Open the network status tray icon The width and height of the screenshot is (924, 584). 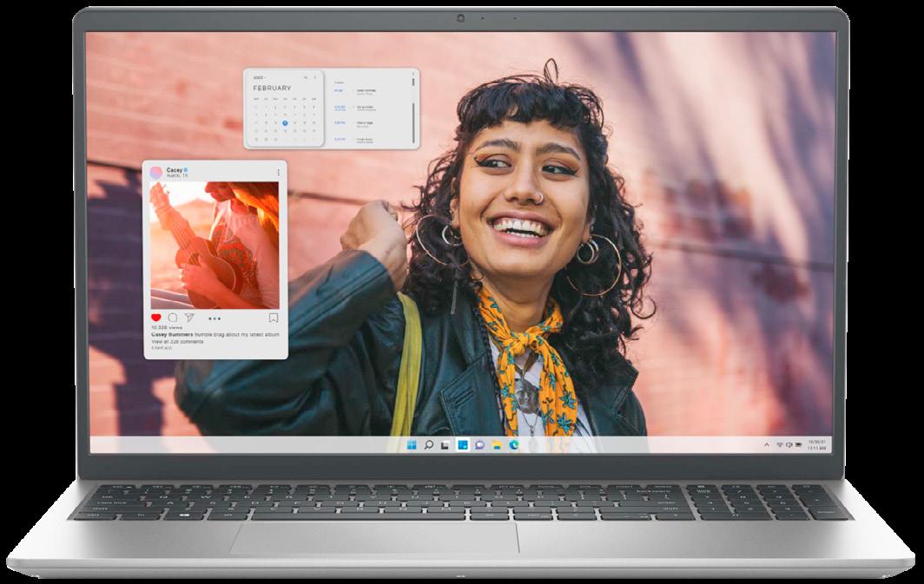780,445
